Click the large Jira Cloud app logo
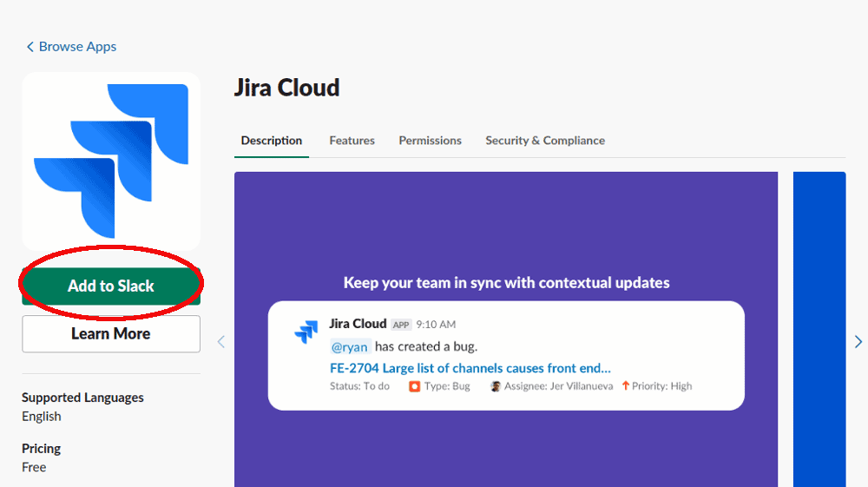 click(x=111, y=161)
